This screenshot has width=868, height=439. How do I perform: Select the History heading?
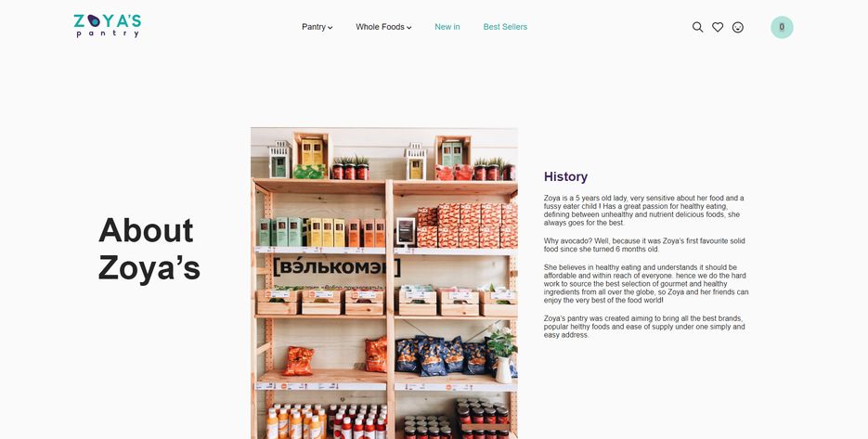tap(565, 176)
